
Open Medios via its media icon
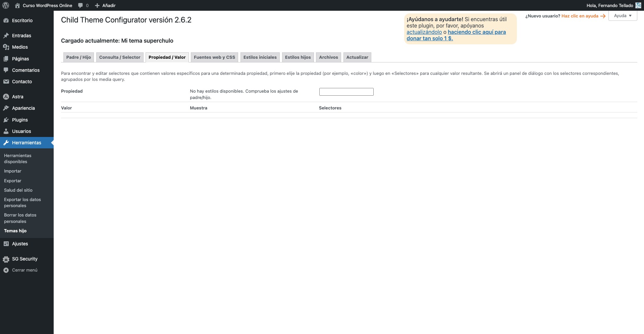tap(6, 47)
